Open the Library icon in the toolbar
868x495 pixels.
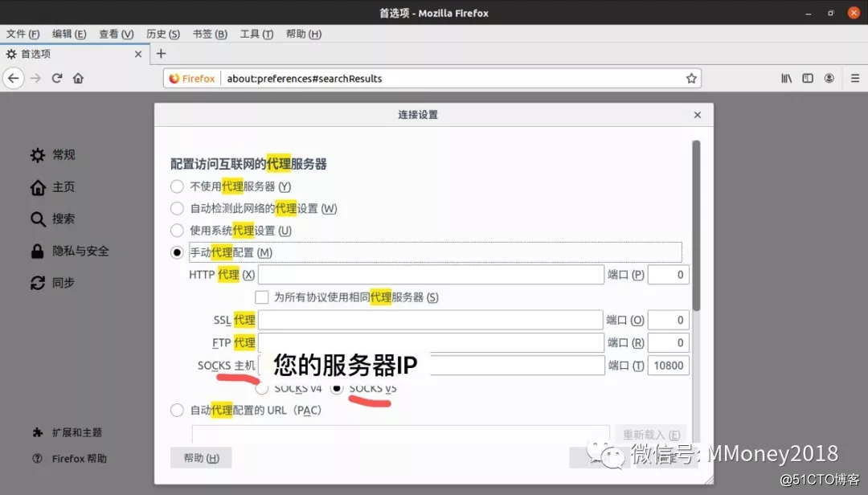(786, 78)
